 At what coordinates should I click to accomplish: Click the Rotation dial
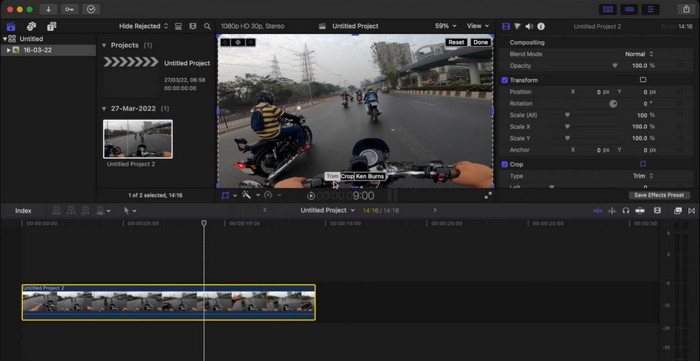613,104
